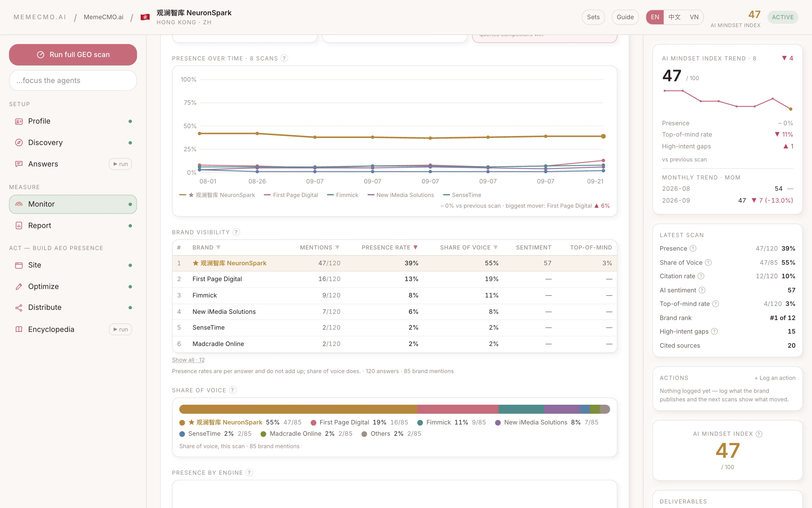Image resolution: width=812 pixels, height=508 pixels.
Task: Click the Report chart icon
Action: (x=19, y=225)
